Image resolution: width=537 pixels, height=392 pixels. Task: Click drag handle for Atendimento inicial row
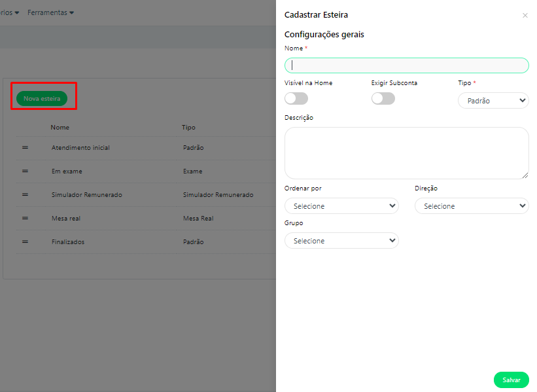(x=26, y=148)
